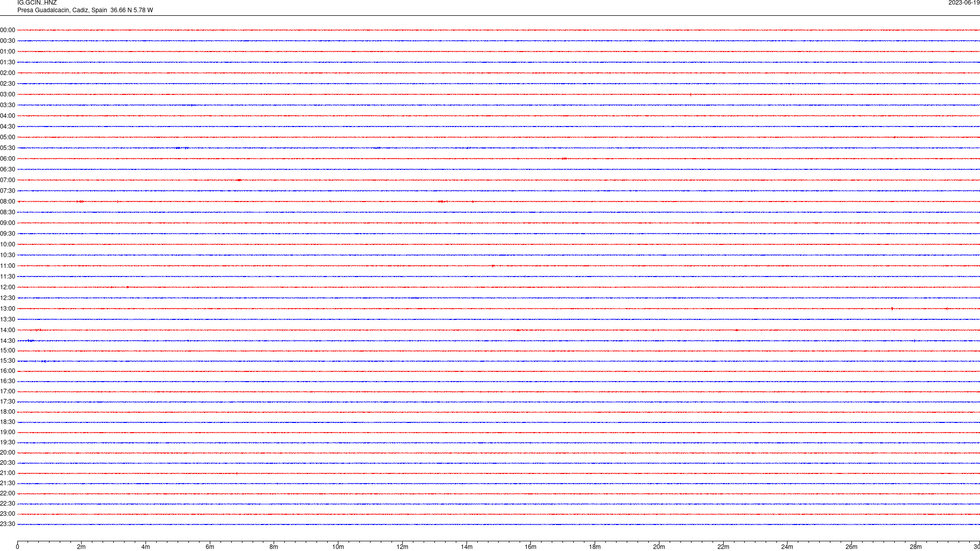Select the 13:30 time row label
Viewport: 980px width, 551px height.
pos(8,319)
